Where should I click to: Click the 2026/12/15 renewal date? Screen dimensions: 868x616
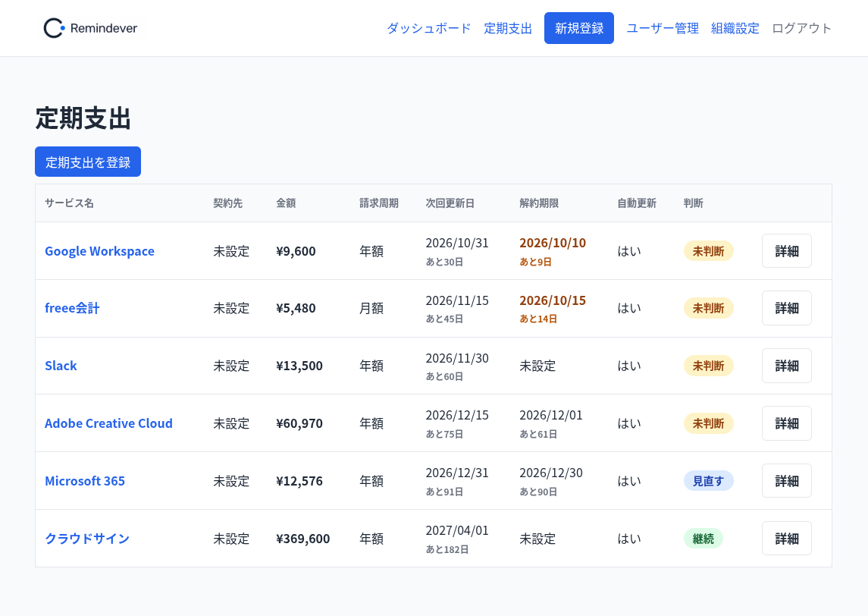coord(457,415)
